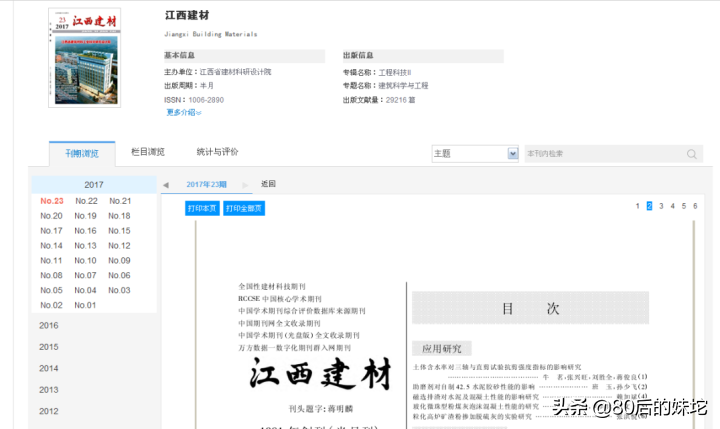
Task: Click current page 2 in pagination
Action: pos(649,206)
